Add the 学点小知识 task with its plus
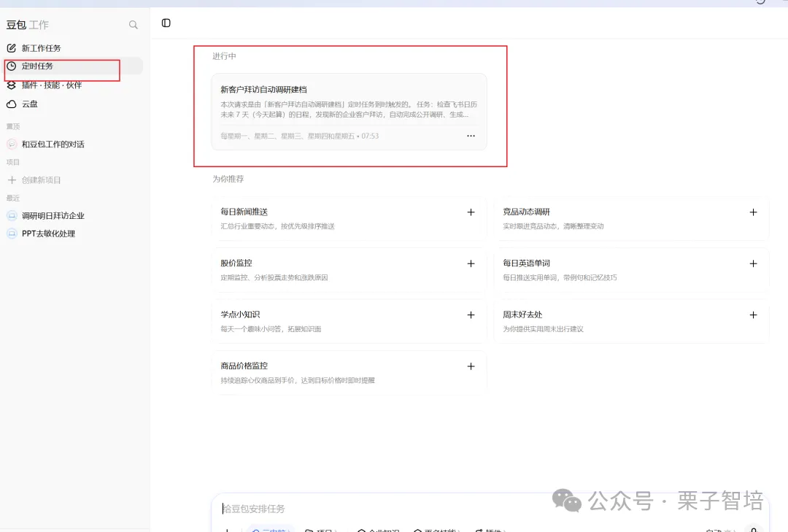The width and height of the screenshot is (788, 532). click(471, 315)
